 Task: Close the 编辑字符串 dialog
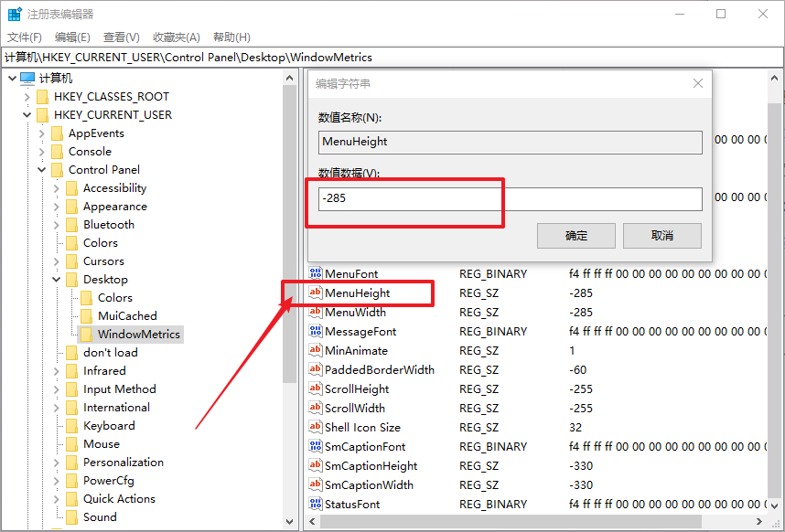(698, 83)
